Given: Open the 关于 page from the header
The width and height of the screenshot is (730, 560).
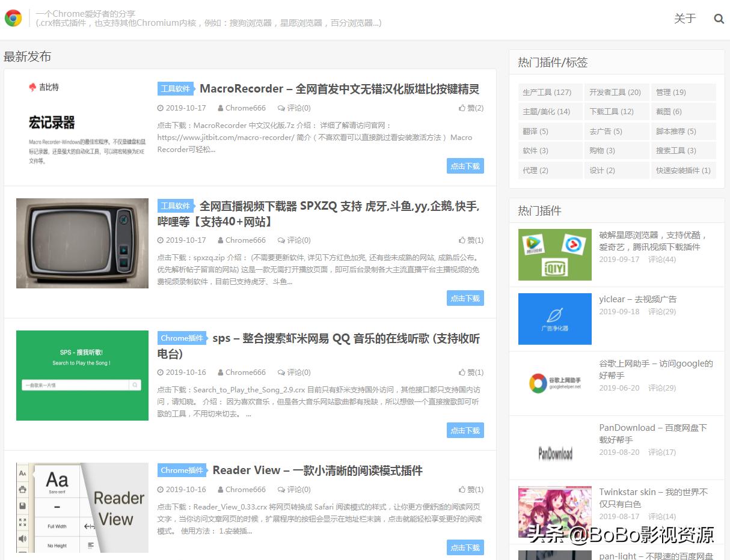Looking at the screenshot, I should point(685,19).
